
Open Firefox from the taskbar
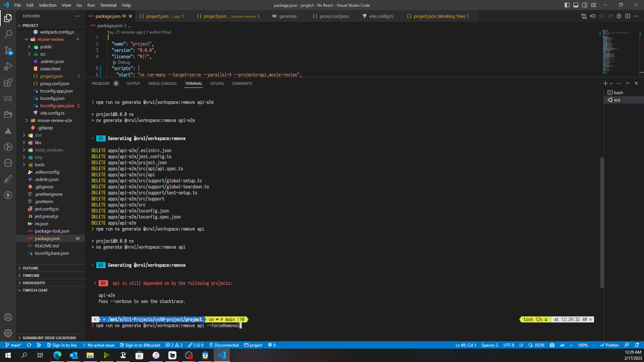pos(57,355)
